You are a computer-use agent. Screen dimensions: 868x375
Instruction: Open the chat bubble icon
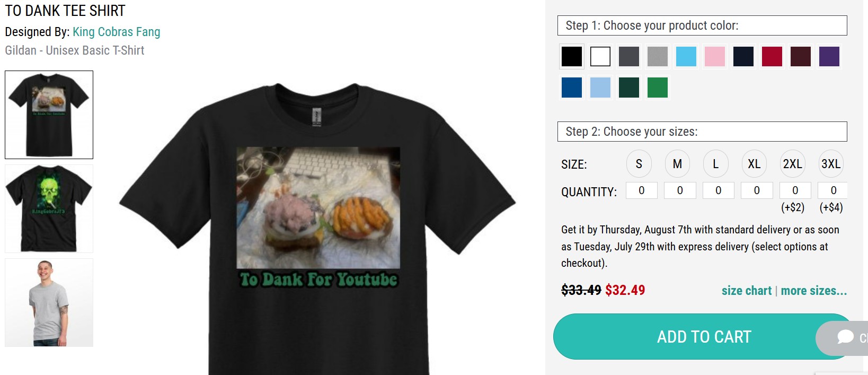(846, 337)
